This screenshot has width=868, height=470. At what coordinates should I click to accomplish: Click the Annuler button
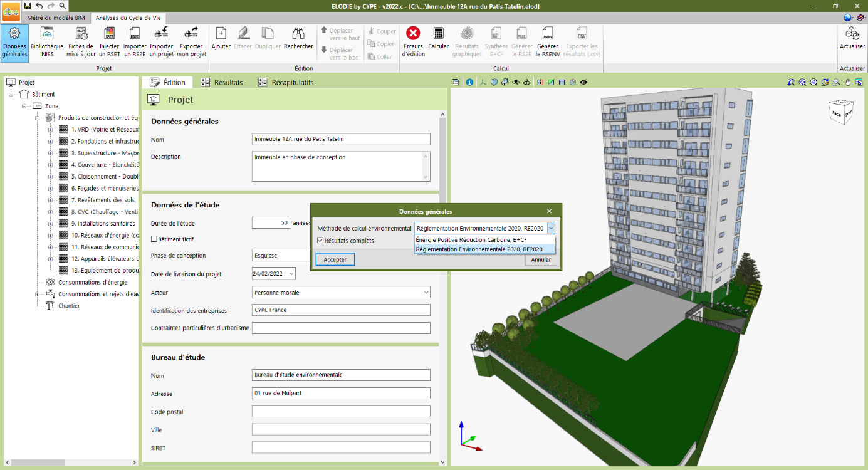point(541,259)
